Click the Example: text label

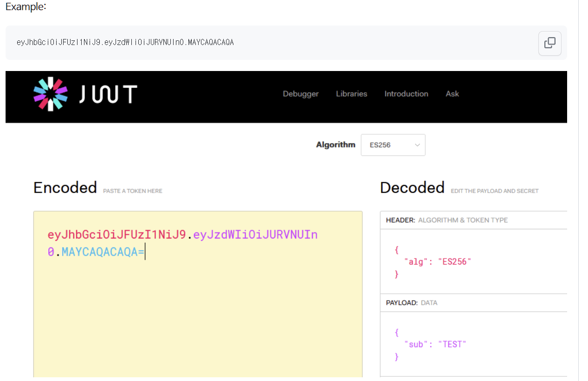tap(26, 7)
